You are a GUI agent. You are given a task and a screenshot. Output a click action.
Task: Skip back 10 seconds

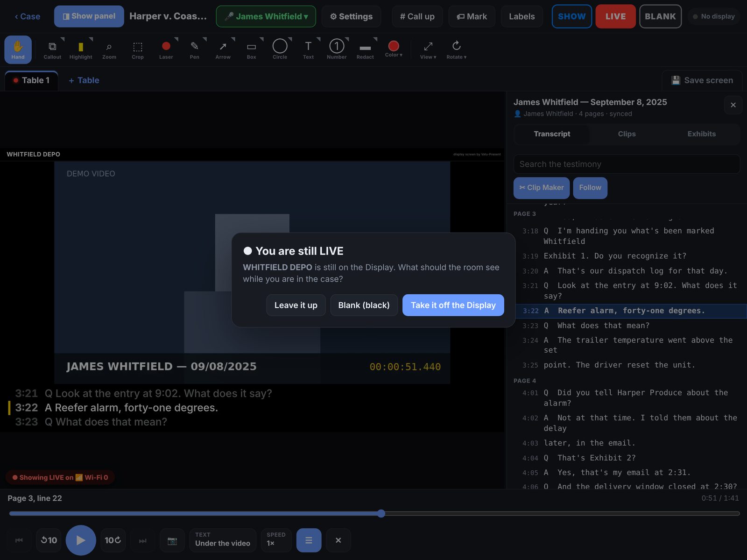tap(49, 540)
